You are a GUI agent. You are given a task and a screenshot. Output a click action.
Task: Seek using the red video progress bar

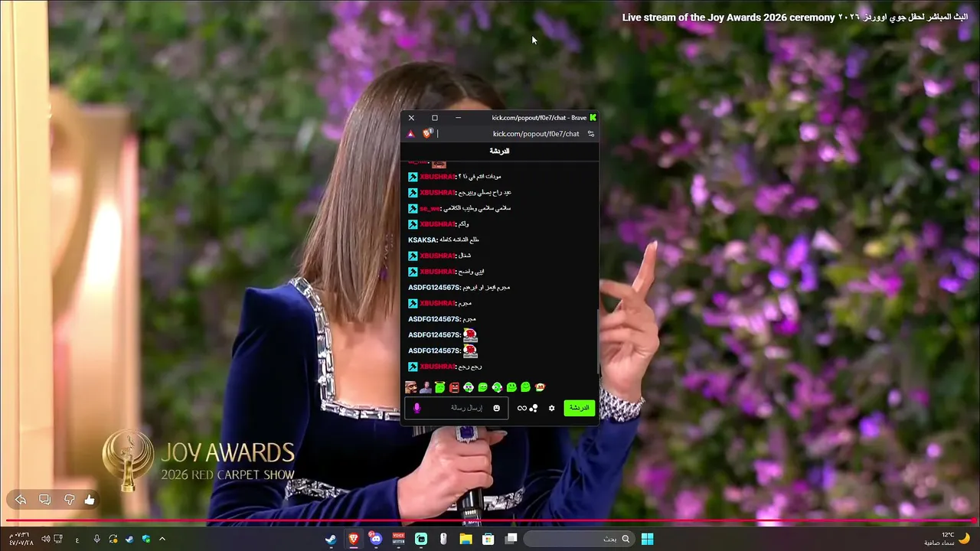pos(490,521)
